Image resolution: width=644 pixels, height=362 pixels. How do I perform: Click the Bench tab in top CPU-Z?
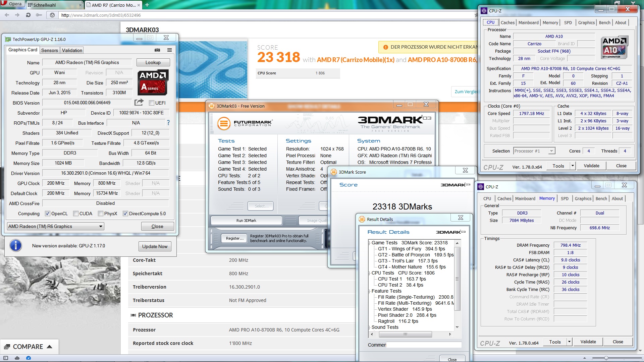click(x=604, y=22)
